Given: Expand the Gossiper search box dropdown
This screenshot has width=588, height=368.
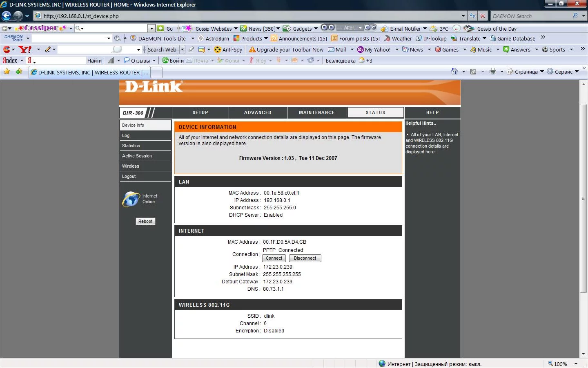Looking at the screenshot, I should [151, 29].
